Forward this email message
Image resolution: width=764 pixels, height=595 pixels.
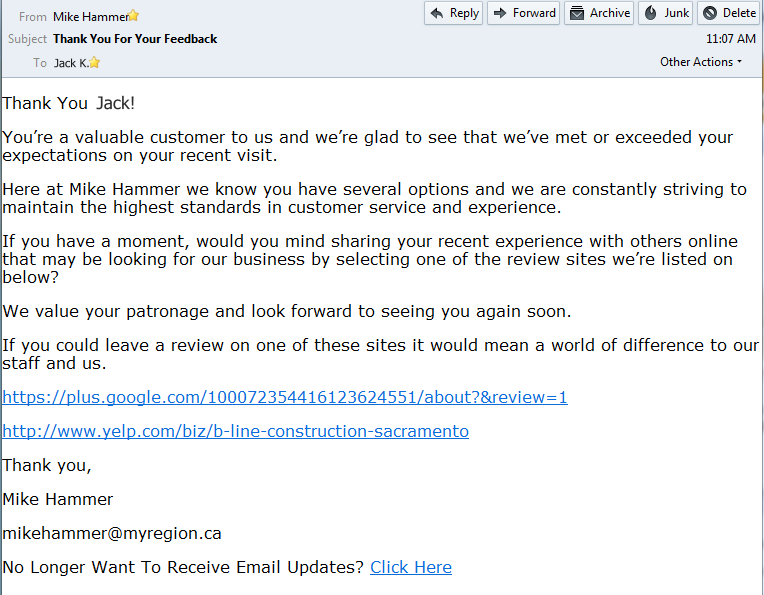[x=524, y=13]
